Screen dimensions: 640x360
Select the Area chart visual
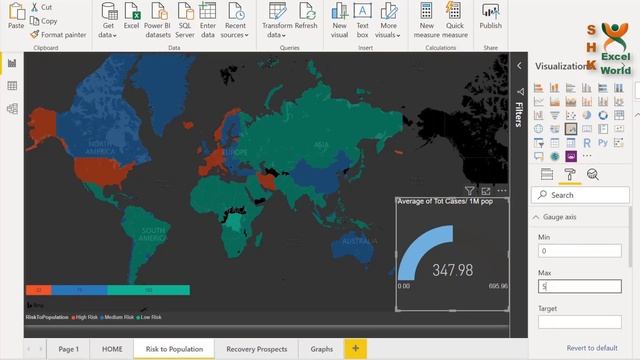pos(554,101)
